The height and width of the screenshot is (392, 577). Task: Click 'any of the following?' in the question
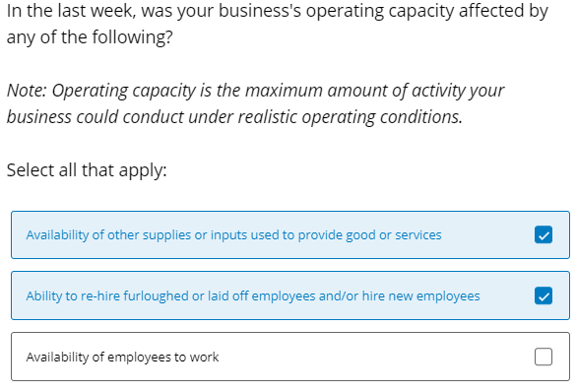pyautogui.click(x=90, y=37)
